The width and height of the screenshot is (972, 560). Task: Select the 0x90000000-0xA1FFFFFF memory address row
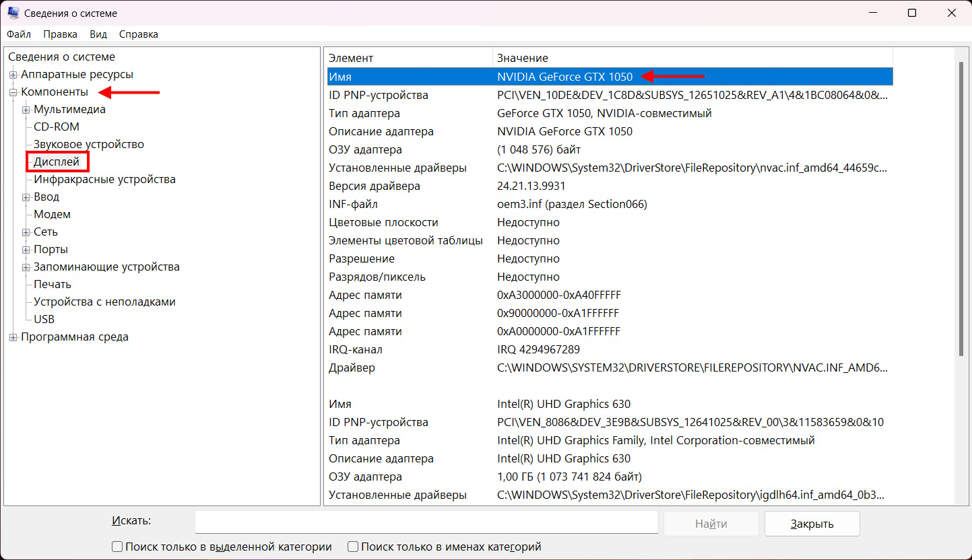point(609,313)
